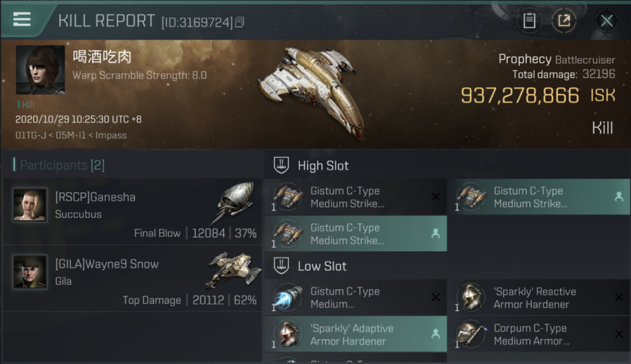This screenshot has height=364, width=631.
Task: Select the Low Slot section header
Action: point(322,266)
